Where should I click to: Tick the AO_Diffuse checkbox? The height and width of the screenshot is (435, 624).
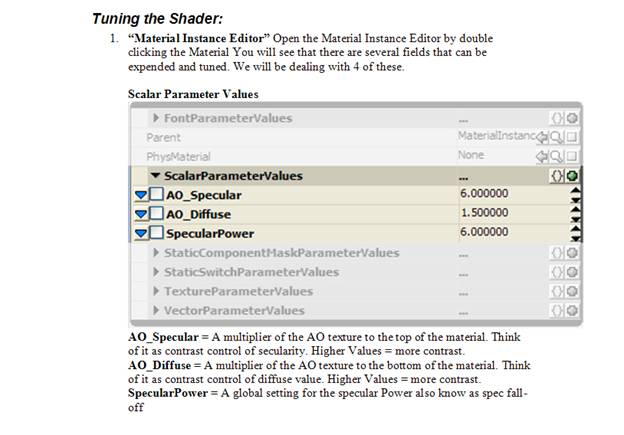click(156, 214)
